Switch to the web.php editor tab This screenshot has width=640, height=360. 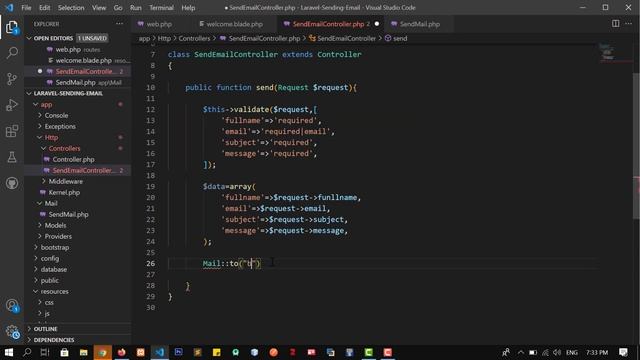[x=159, y=24]
